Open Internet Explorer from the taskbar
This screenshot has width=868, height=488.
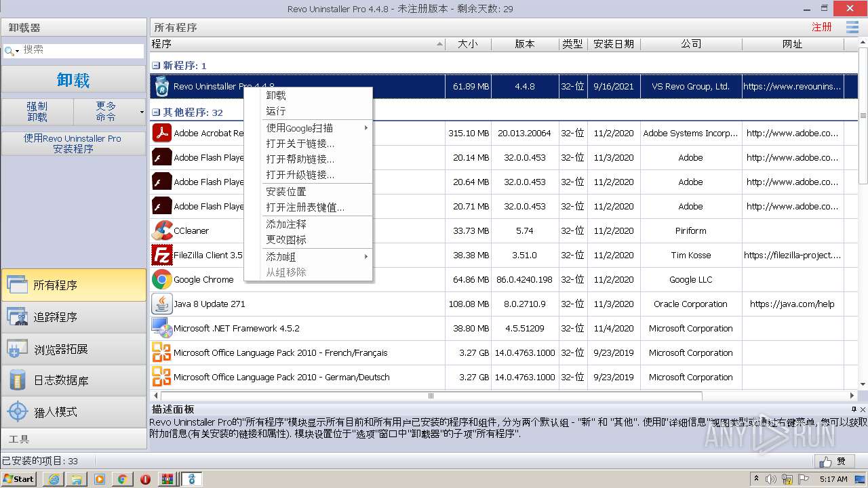point(54,479)
